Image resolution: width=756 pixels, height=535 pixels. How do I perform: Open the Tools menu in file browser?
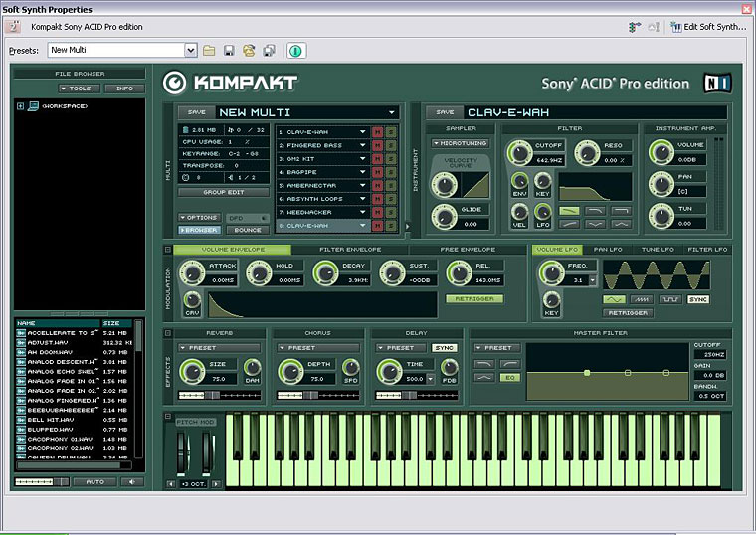point(80,89)
